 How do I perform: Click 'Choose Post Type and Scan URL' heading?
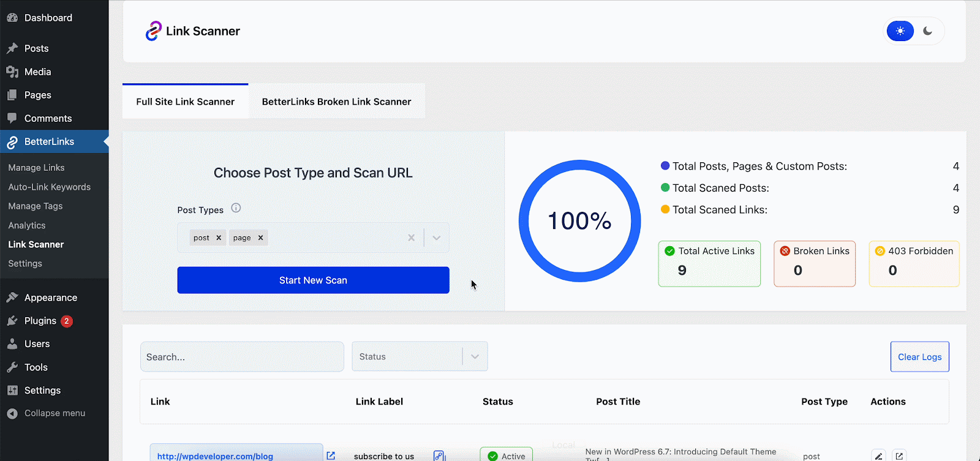[x=313, y=173]
